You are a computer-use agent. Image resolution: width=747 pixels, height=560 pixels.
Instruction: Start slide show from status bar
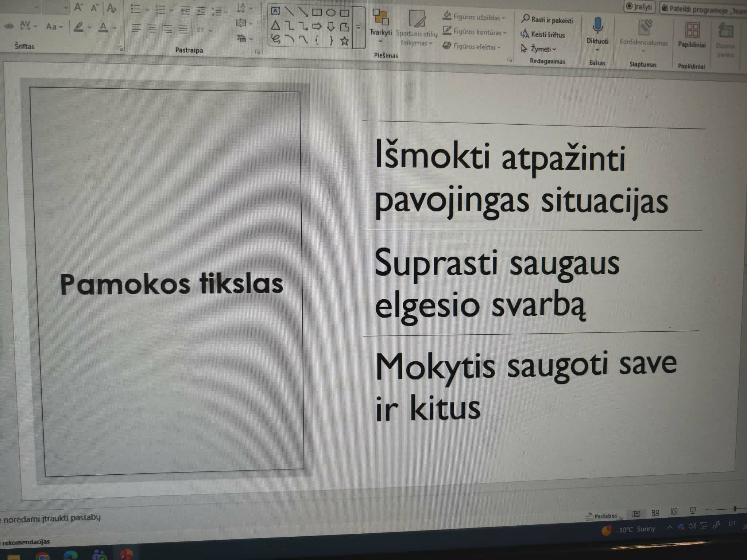[693, 510]
